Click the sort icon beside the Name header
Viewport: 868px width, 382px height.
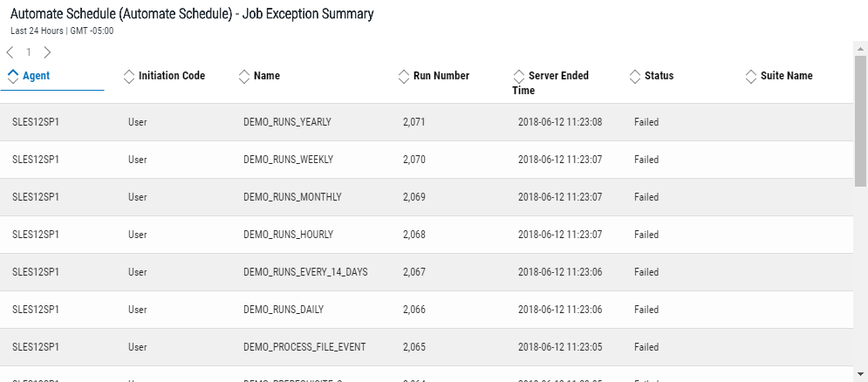tap(244, 76)
